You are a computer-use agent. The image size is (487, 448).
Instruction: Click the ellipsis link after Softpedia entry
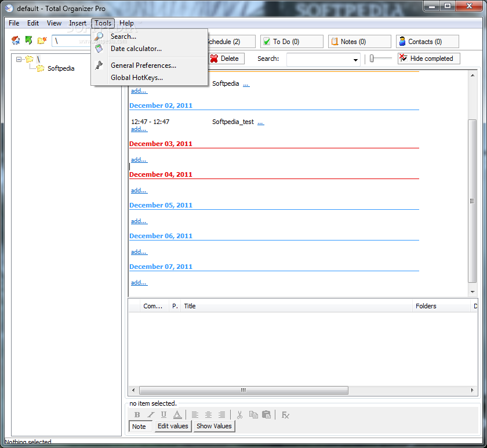[246, 84]
